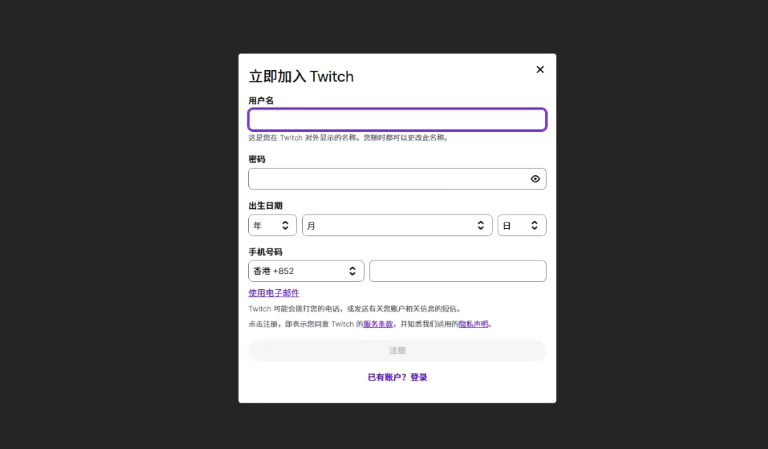Expand the 月 month dropdown
768x449 pixels.
pyautogui.click(x=397, y=226)
